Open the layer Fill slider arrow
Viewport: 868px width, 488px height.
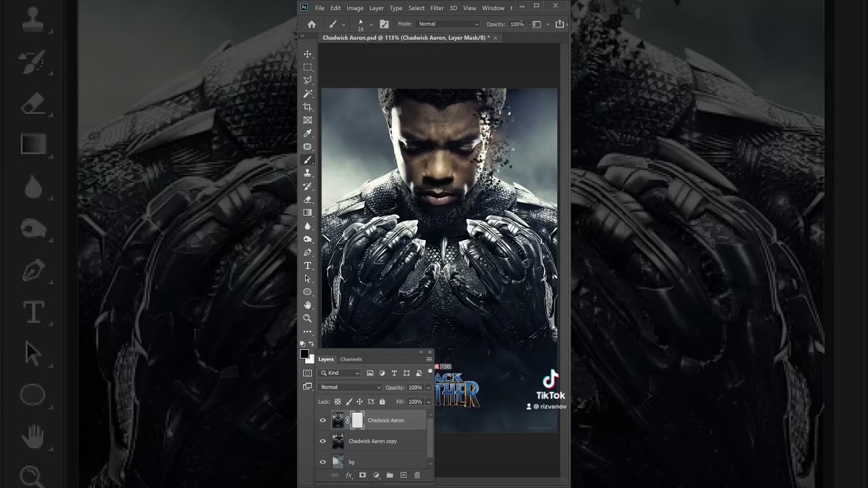coord(428,402)
